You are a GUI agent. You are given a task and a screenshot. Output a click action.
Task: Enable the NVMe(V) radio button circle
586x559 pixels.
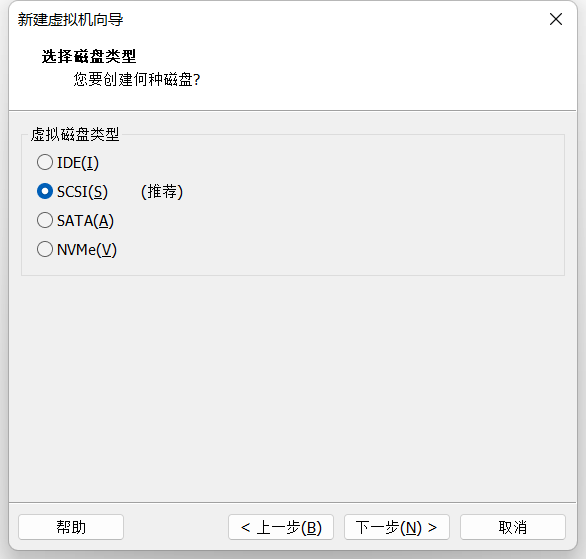[x=45, y=249]
